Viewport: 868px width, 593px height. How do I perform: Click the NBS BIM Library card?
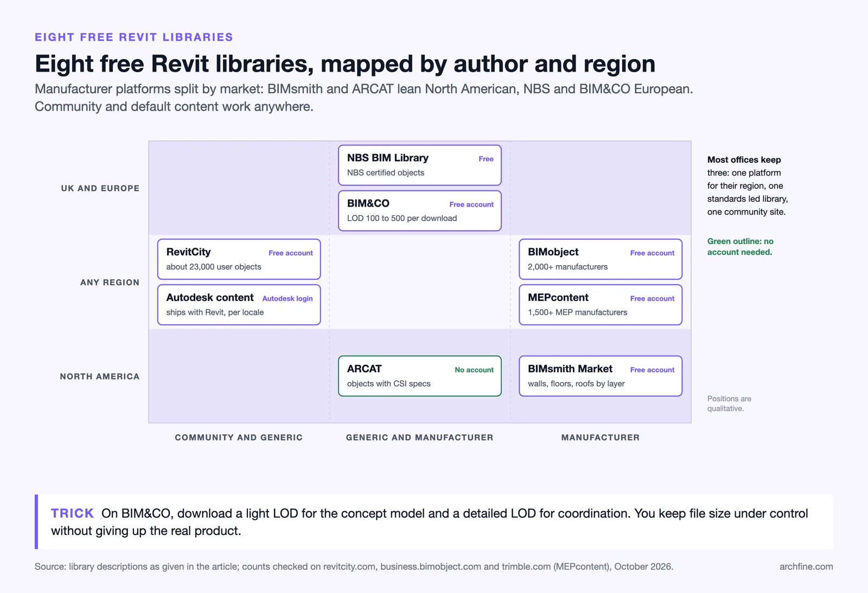point(419,165)
